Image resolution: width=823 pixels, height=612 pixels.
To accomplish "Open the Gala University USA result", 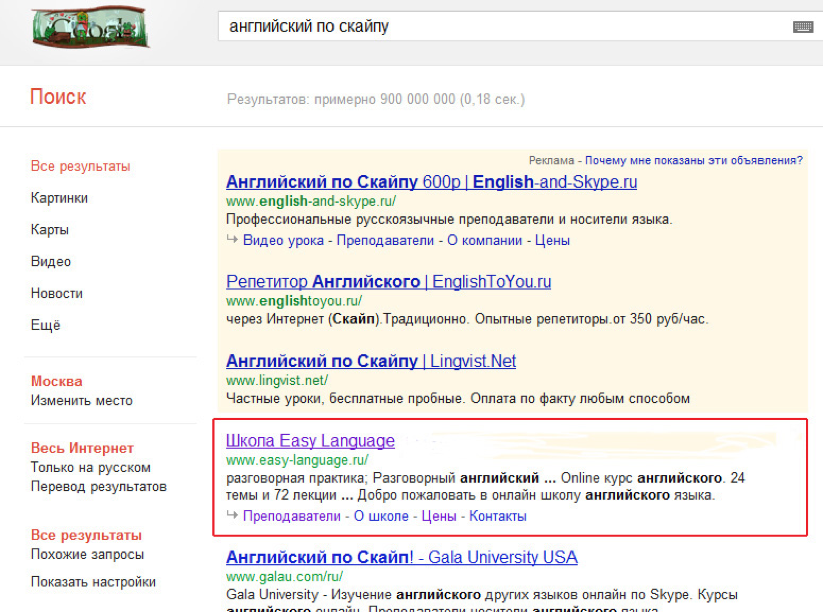I will [401, 557].
